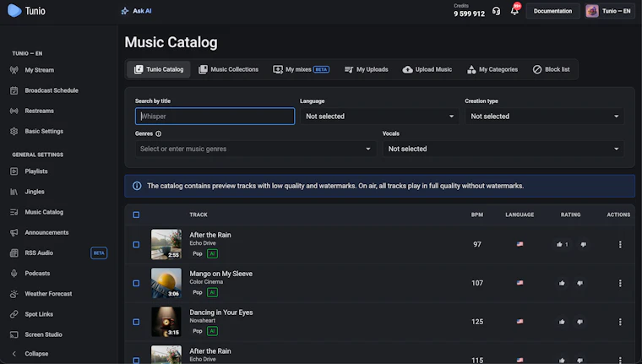Image resolution: width=642 pixels, height=364 pixels.
Task: Click the Mango on My Sleeve cover thumbnail
Action: (x=166, y=283)
